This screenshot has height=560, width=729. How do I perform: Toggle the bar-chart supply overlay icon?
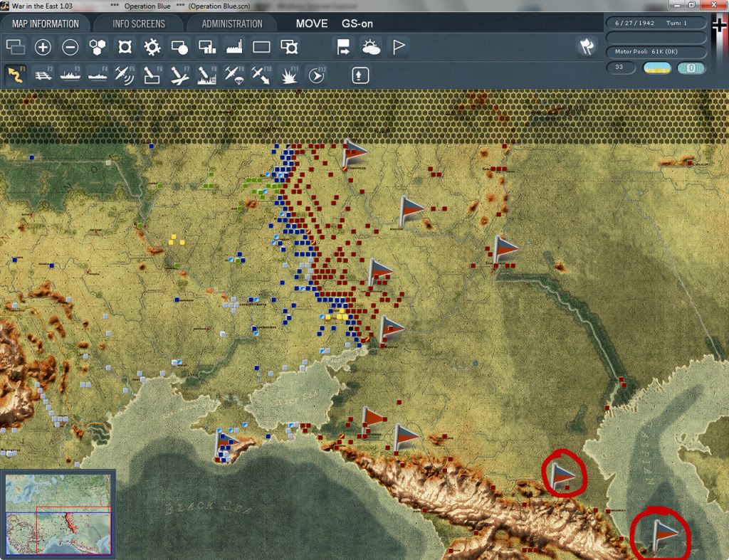(207, 47)
